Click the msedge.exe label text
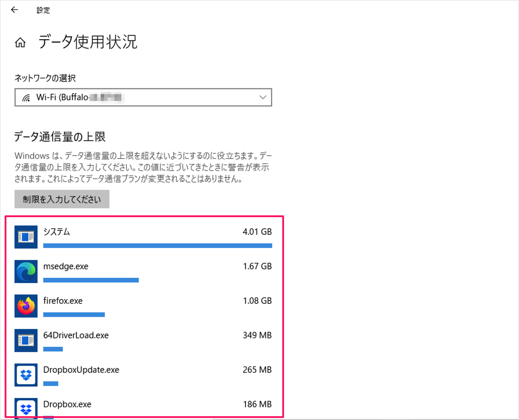Image resolution: width=519 pixels, height=420 pixels. pyautogui.click(x=66, y=266)
